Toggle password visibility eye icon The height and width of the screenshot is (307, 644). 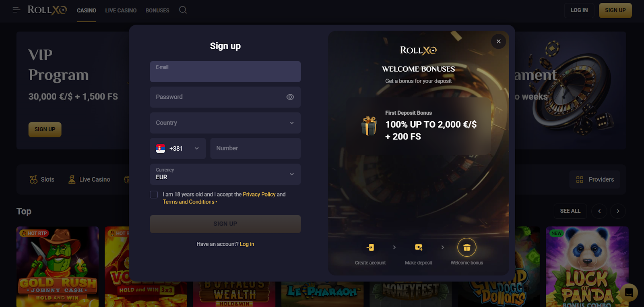pos(290,97)
